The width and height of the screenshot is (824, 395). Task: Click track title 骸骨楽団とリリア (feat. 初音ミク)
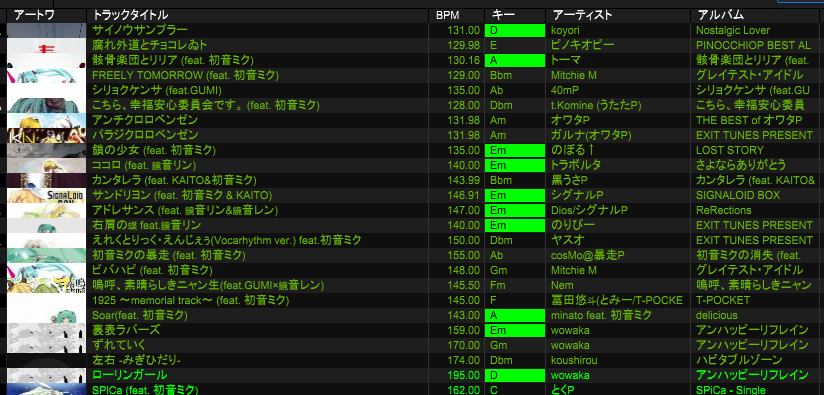pos(173,60)
